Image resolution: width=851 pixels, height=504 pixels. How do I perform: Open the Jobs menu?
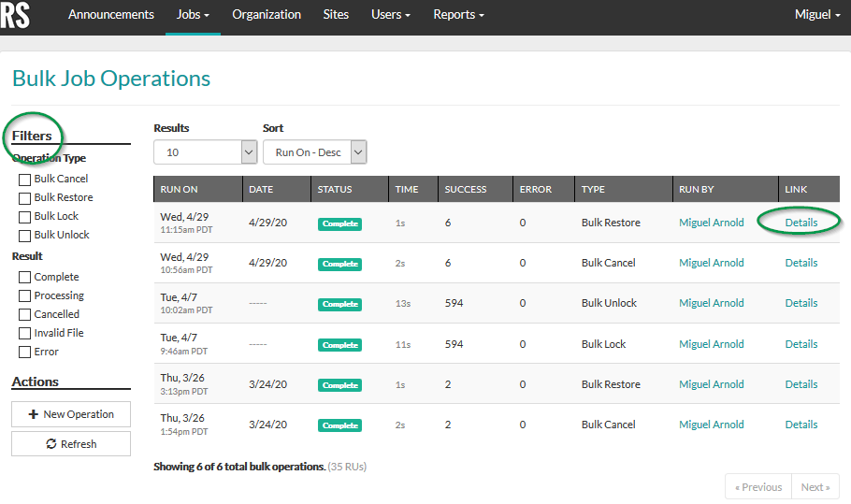coord(193,15)
